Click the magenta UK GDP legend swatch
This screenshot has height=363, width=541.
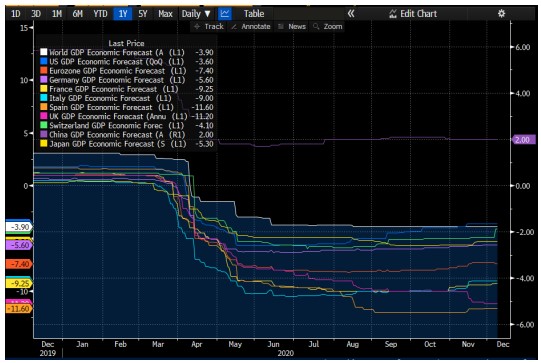point(43,116)
